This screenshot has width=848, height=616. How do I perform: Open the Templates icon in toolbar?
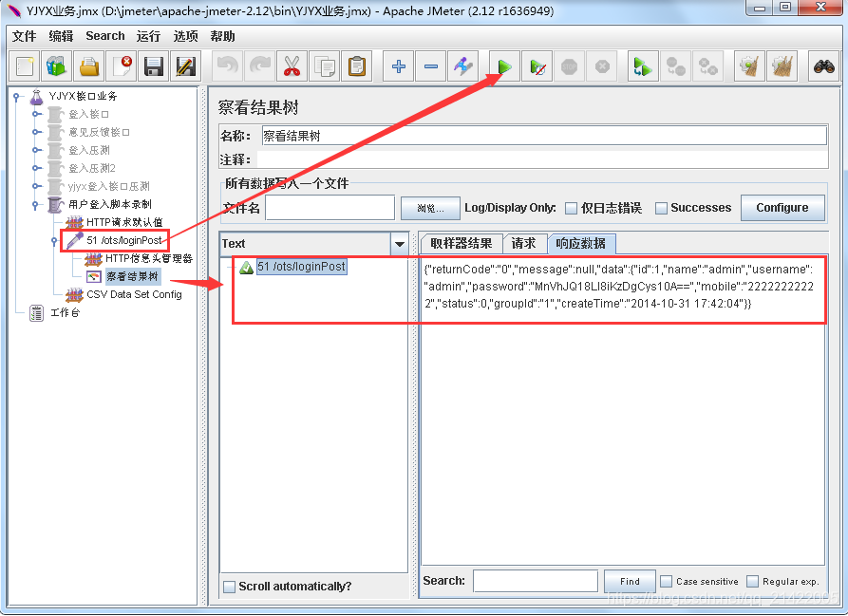(x=57, y=66)
